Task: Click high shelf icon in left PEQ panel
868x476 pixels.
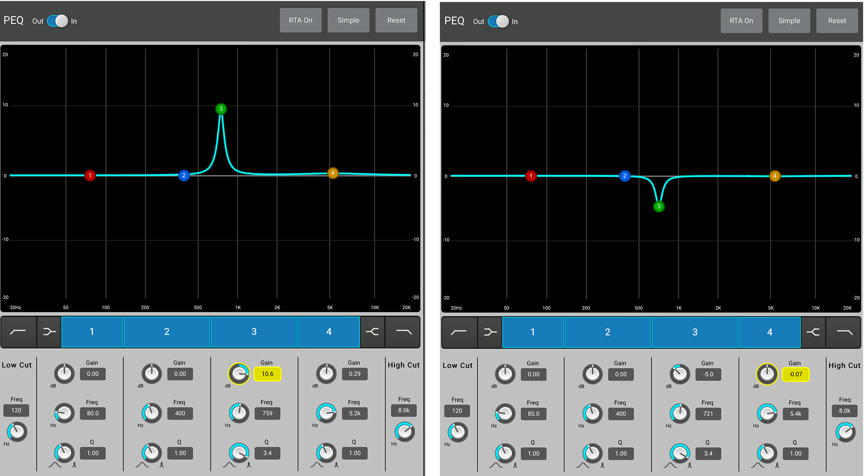Action: pyautogui.click(x=372, y=332)
